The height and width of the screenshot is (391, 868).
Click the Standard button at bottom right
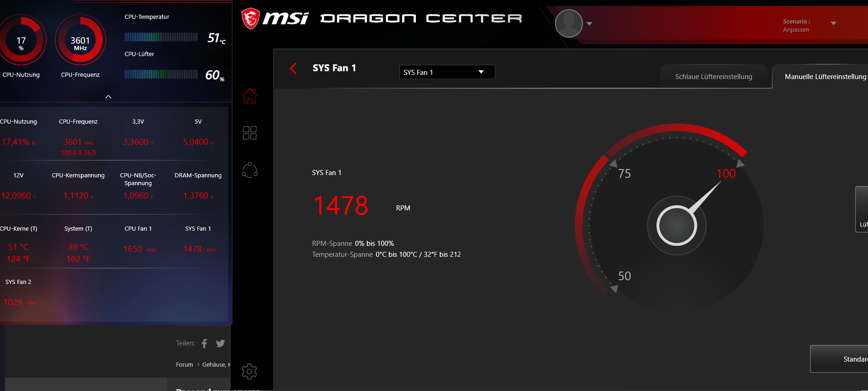coord(839,359)
